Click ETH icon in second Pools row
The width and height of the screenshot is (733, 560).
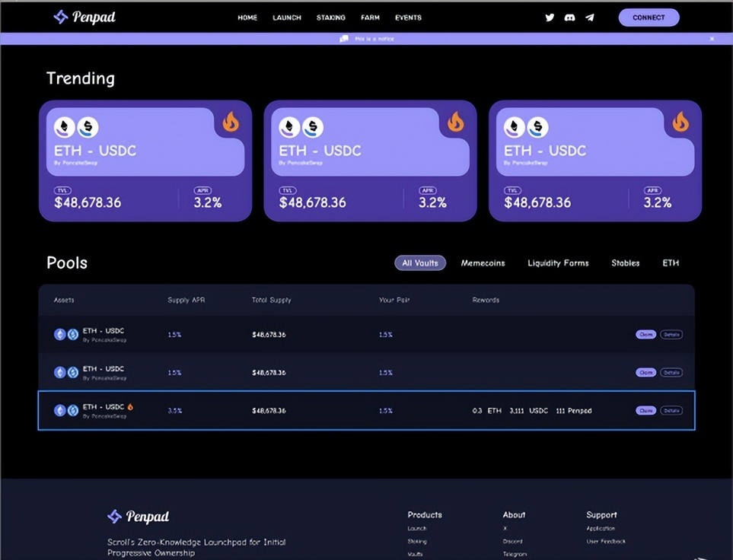(x=60, y=372)
